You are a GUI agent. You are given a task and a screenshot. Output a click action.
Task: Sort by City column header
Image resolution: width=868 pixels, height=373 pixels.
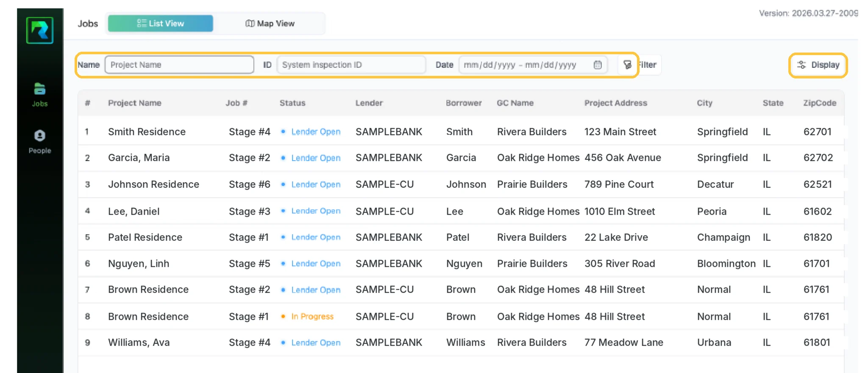(x=705, y=103)
